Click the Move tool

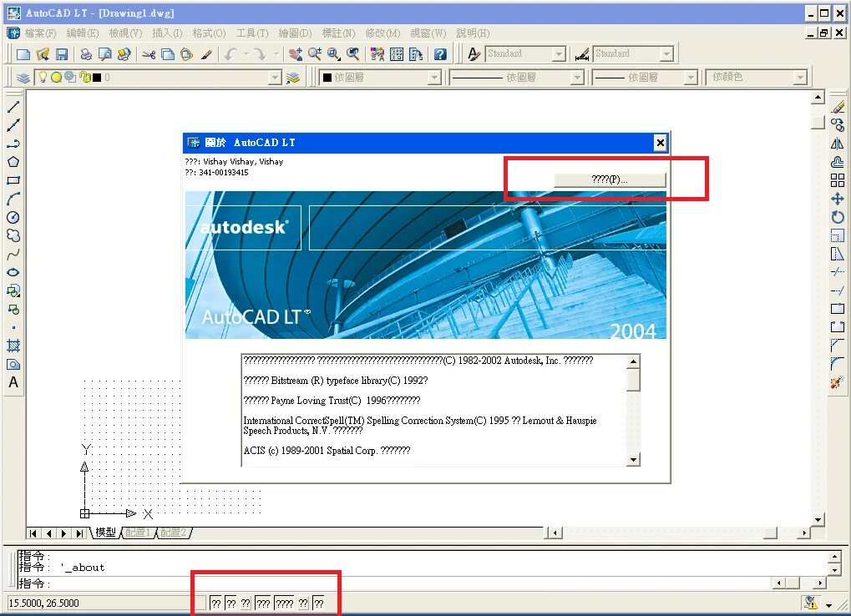(838, 199)
